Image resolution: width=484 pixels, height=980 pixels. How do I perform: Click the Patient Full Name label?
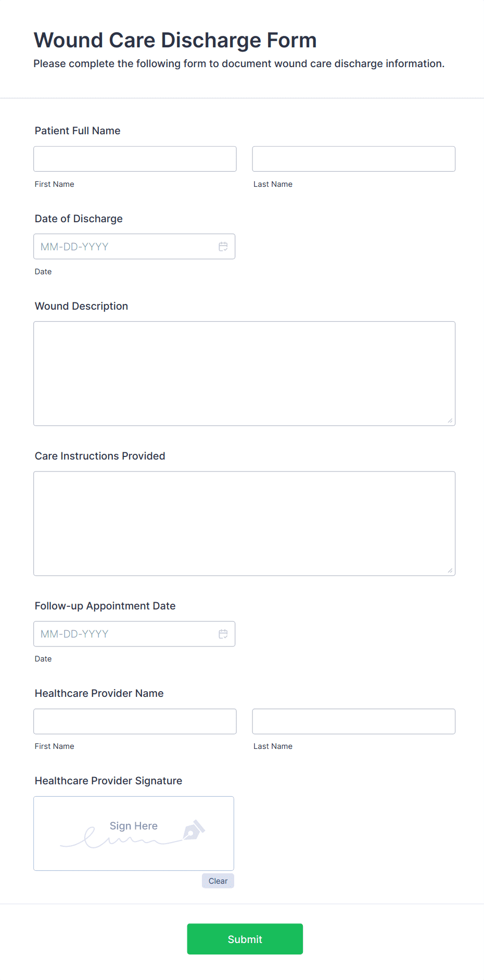(x=78, y=131)
